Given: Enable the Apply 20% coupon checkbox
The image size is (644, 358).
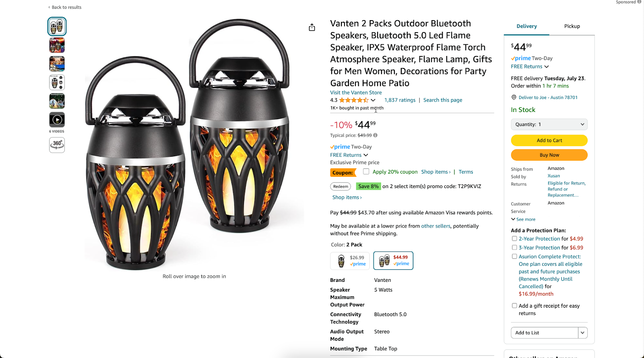Looking at the screenshot, I should tap(366, 171).
